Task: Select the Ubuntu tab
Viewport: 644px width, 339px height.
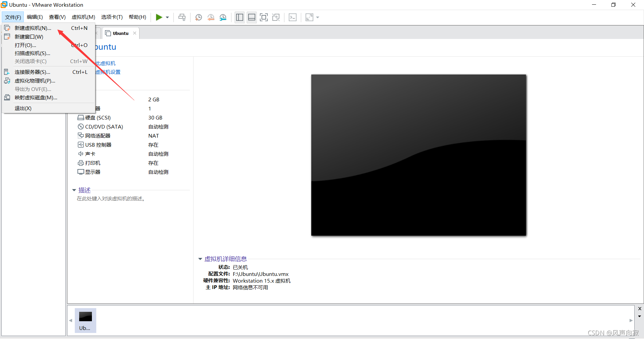Action: point(120,33)
